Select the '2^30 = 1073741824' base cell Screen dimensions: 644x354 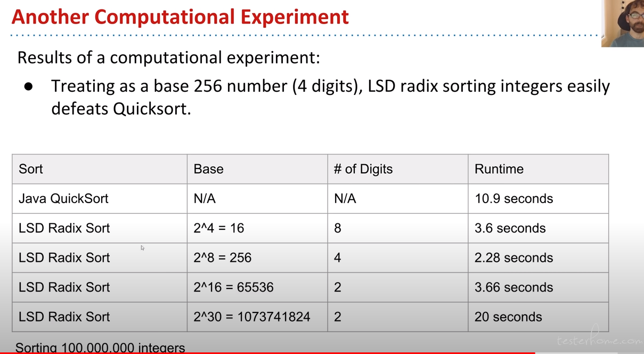point(257,317)
